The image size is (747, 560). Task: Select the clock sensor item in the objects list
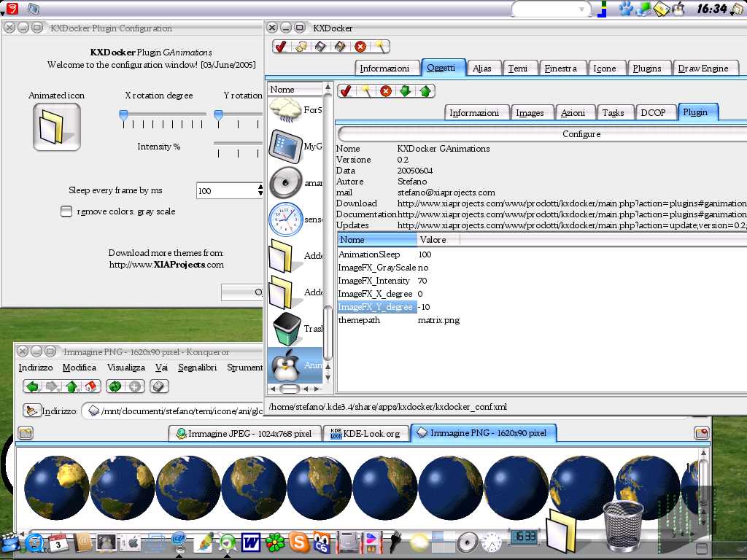tap(295, 219)
